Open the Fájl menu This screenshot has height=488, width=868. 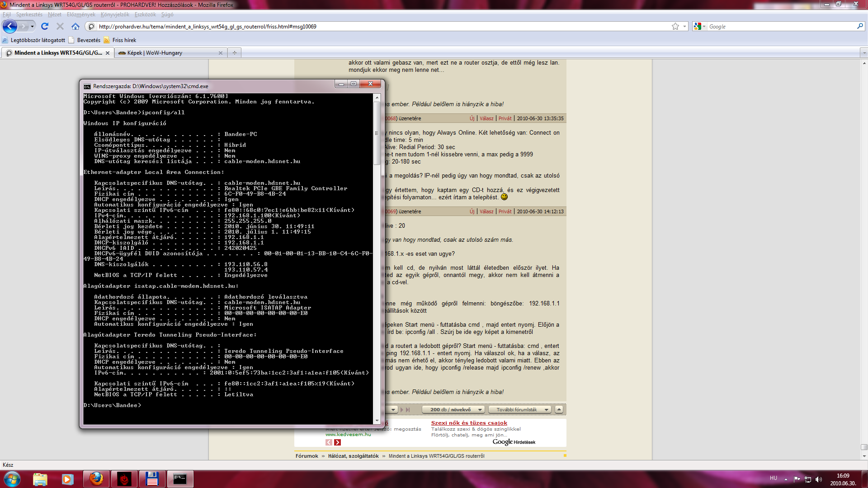click(7, 14)
